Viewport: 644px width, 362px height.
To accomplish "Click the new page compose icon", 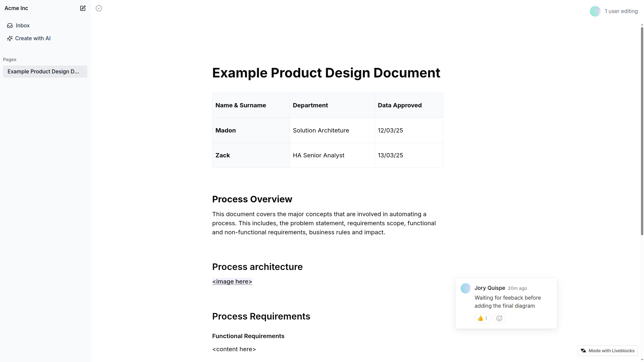I will (x=83, y=8).
